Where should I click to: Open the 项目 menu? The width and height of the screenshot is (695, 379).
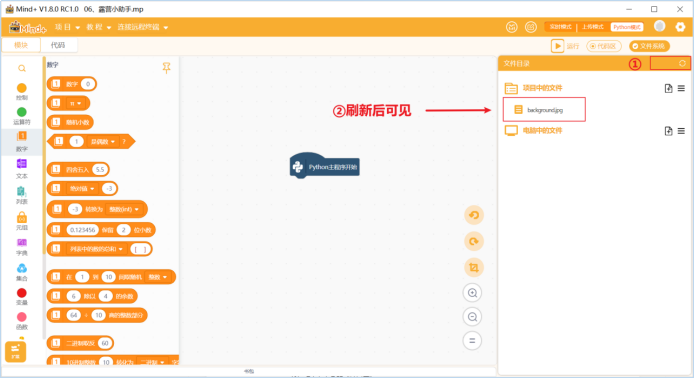(x=67, y=27)
